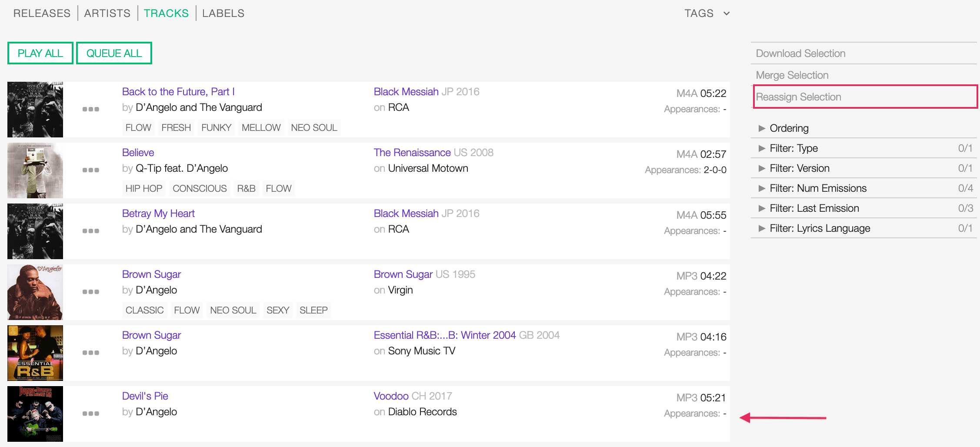980x447 pixels.
Task: Open The Renaissance release link
Action: click(x=412, y=153)
